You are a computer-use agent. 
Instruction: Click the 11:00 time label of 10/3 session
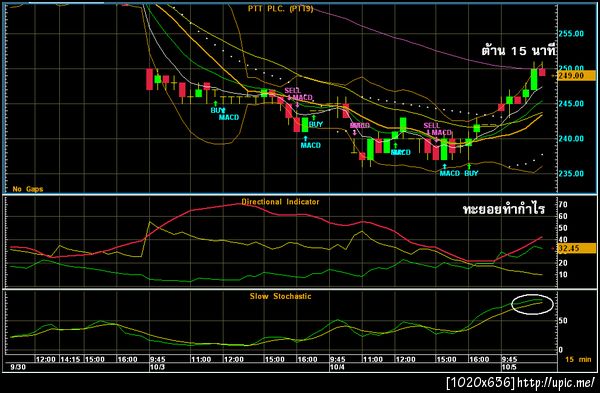[x=201, y=359]
